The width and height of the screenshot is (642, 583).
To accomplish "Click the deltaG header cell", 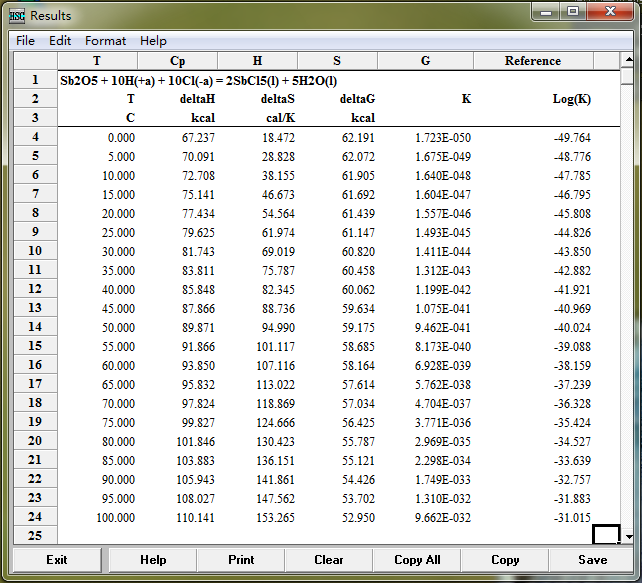I will [357, 99].
